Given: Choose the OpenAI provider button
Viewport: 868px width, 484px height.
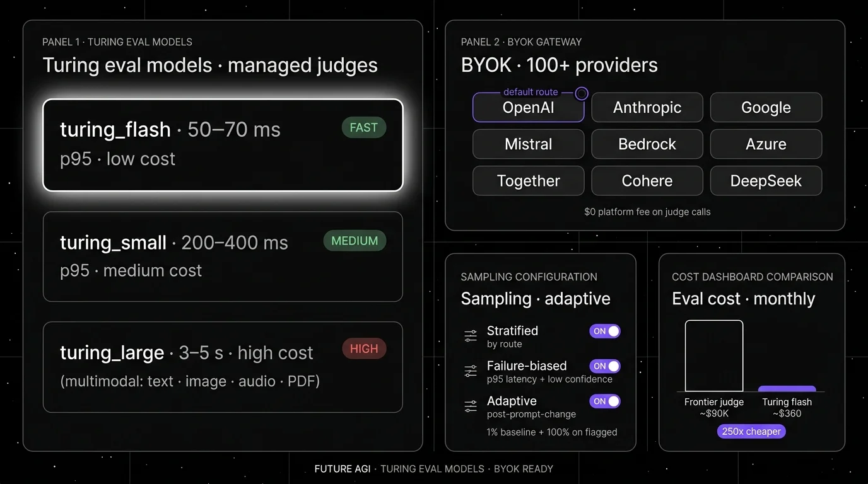Looking at the screenshot, I should pyautogui.click(x=528, y=107).
